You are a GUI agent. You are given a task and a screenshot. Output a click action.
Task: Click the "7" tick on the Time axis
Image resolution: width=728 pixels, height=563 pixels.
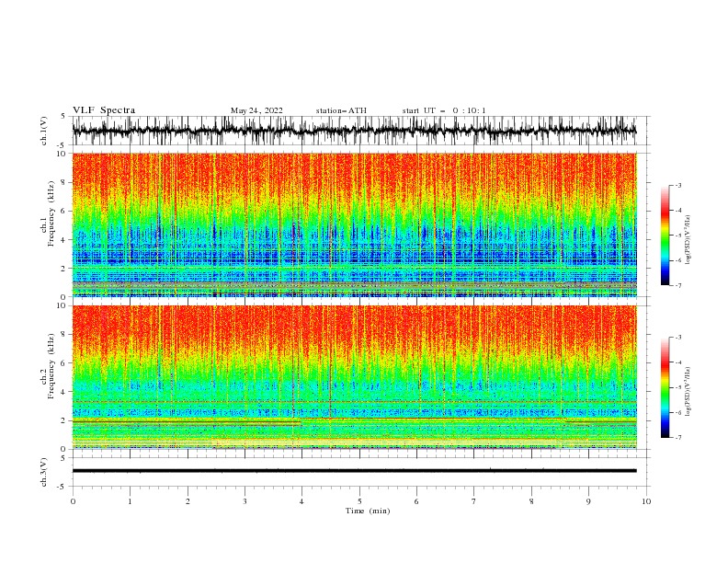[474, 501]
